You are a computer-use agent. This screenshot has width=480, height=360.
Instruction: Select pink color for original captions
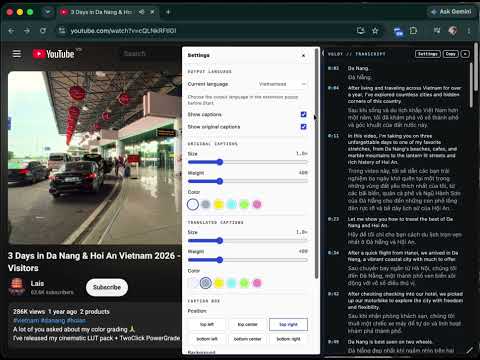(x=257, y=204)
